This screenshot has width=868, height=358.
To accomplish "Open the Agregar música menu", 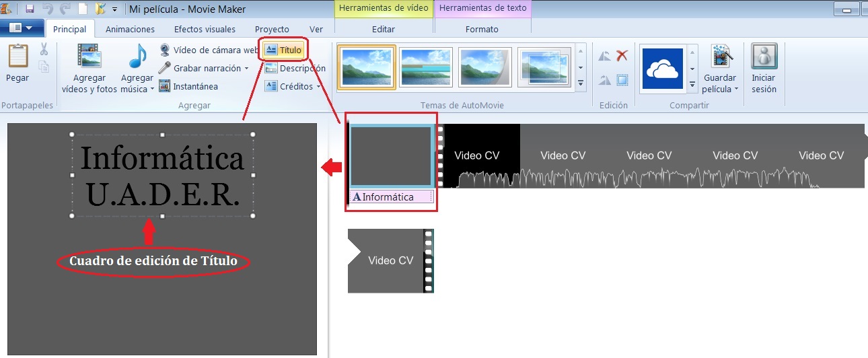I will [x=137, y=68].
